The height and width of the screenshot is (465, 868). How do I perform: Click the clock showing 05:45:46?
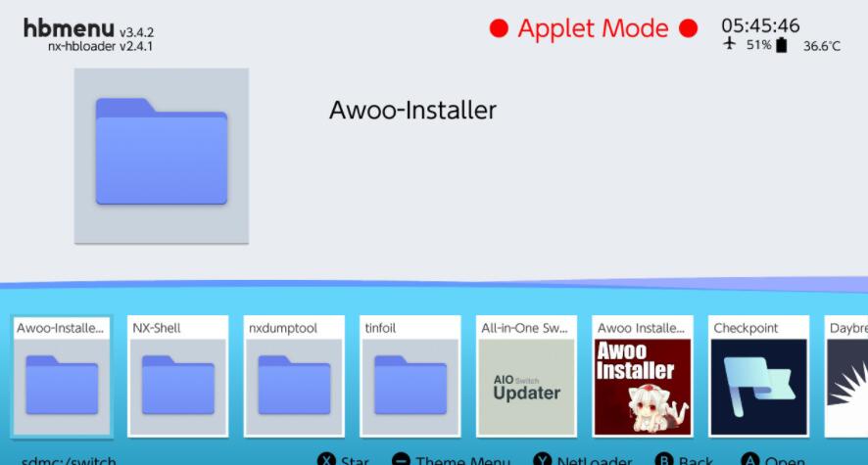(760, 25)
